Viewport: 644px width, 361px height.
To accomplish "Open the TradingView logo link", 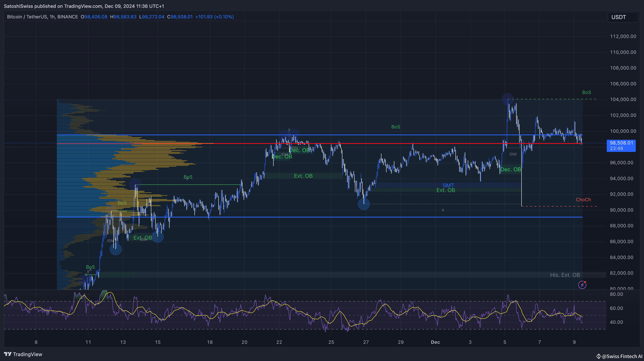I will [23, 354].
